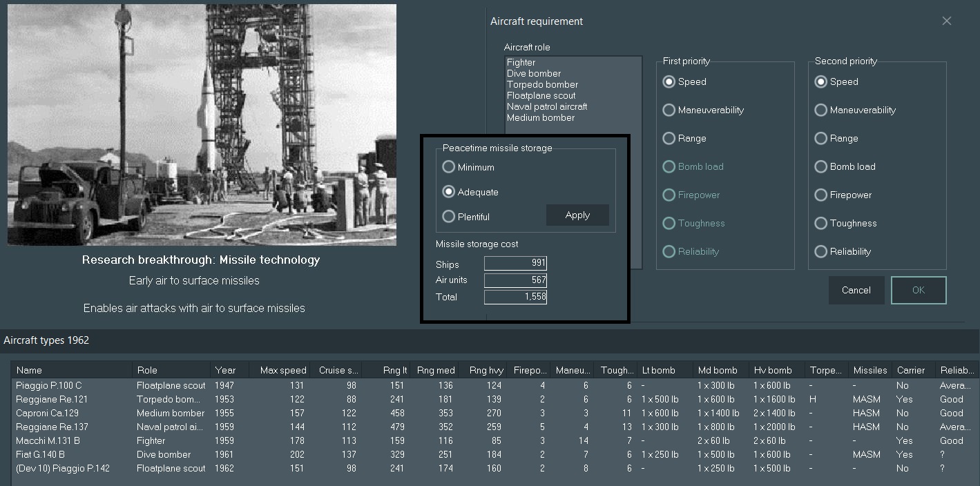Select Minimum peacetime missile storage
Image resolution: width=980 pixels, height=486 pixels.
(x=468, y=167)
